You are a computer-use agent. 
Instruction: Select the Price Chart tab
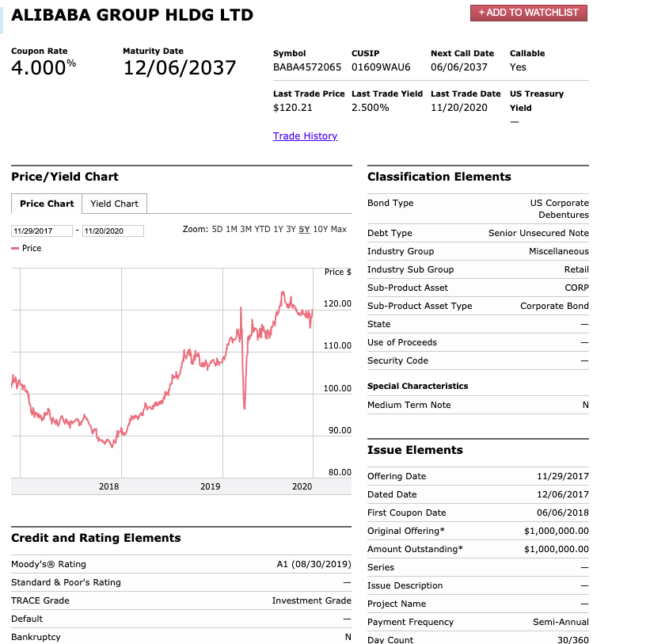(x=47, y=204)
